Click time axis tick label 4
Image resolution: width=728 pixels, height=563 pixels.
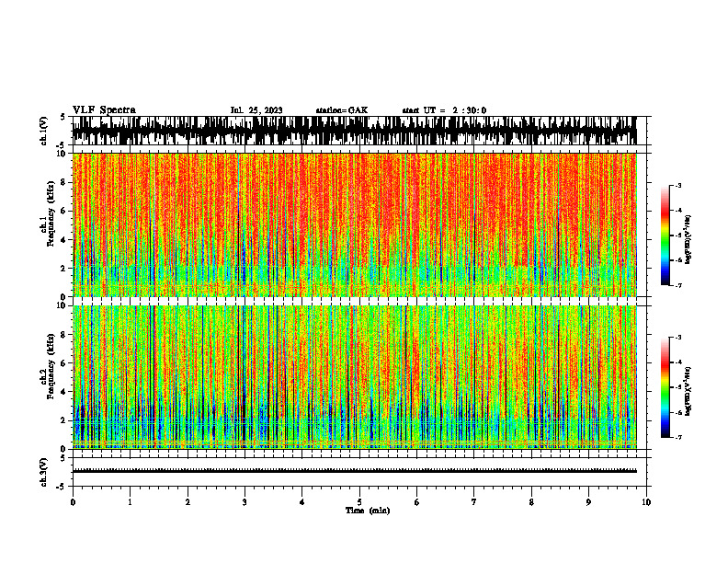pos(302,502)
